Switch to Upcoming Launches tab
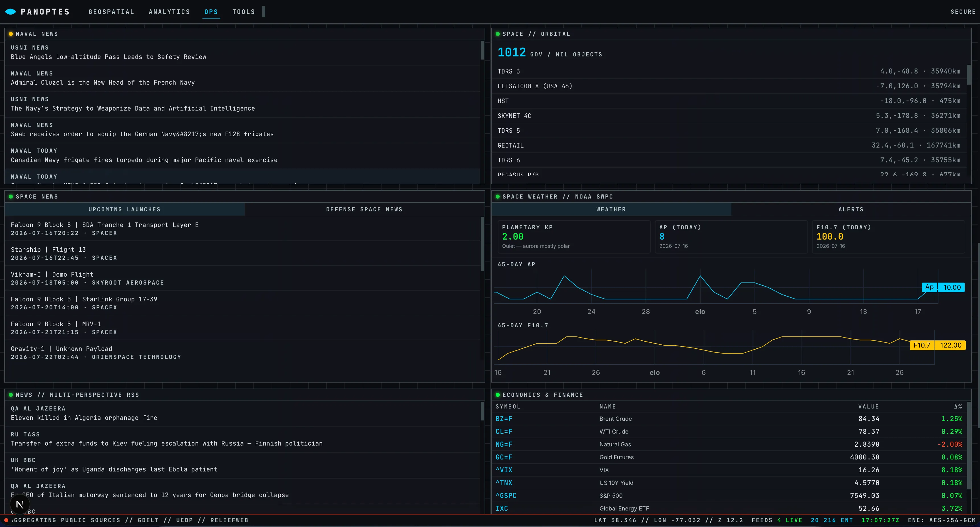980x527 pixels. 124,209
